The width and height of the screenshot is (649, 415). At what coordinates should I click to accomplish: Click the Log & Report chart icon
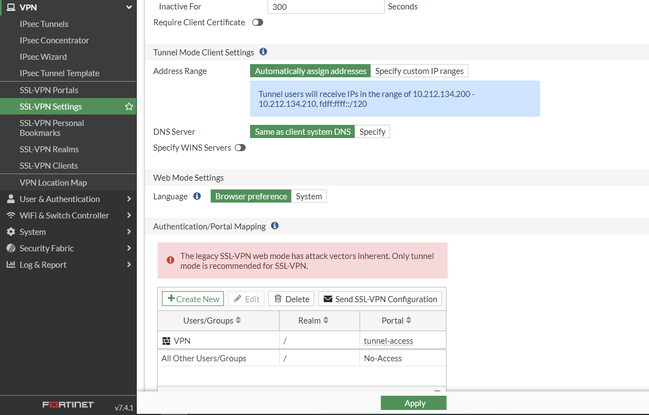11,264
